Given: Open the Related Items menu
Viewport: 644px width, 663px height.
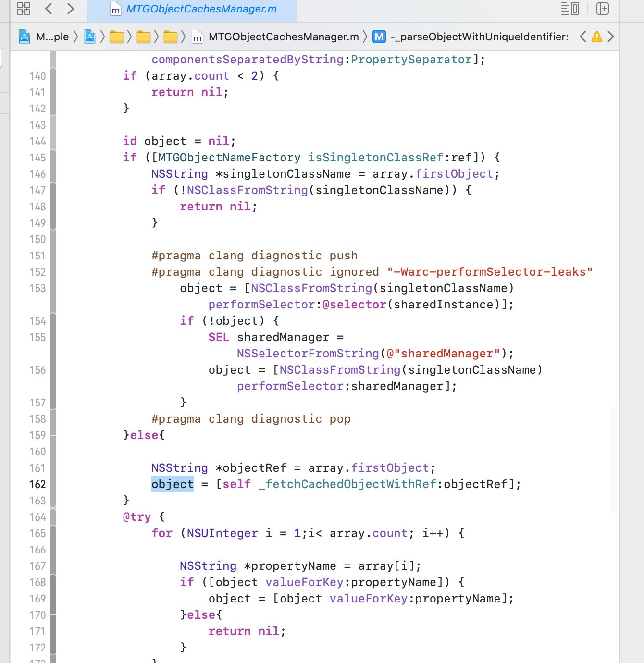Looking at the screenshot, I should [23, 9].
